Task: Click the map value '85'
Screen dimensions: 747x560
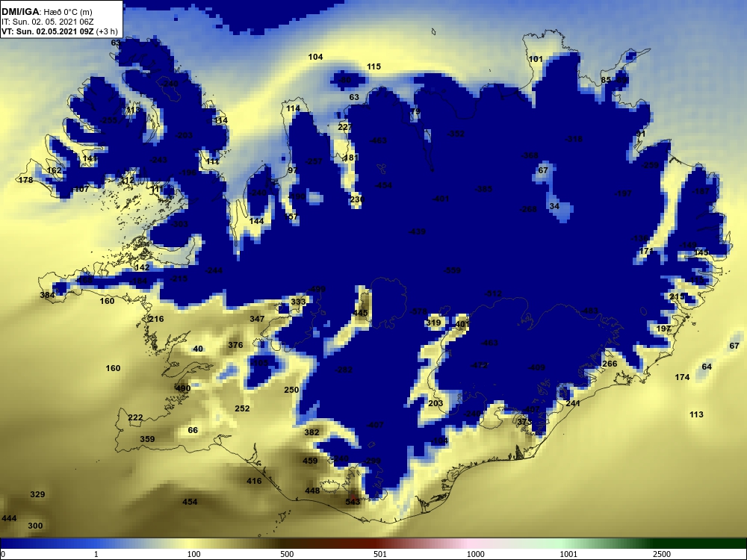Action: click(606, 80)
